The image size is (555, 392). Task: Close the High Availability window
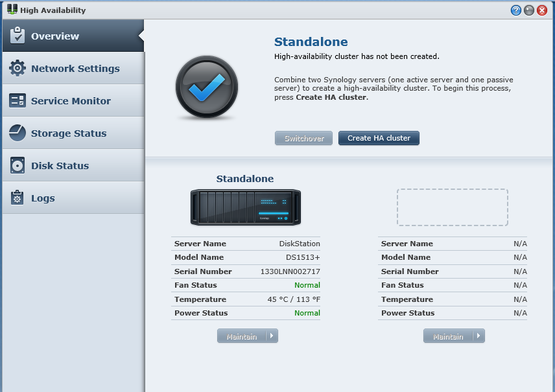(x=542, y=10)
